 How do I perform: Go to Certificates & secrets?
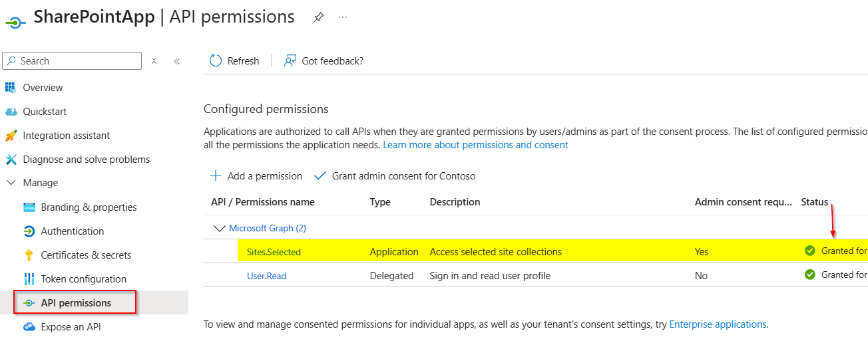click(x=86, y=255)
